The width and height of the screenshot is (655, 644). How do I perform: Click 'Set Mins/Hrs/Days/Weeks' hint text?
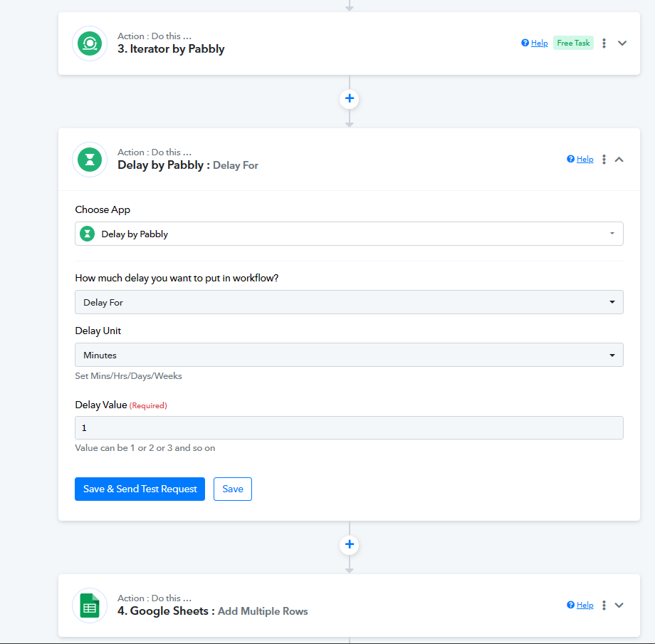pos(128,376)
